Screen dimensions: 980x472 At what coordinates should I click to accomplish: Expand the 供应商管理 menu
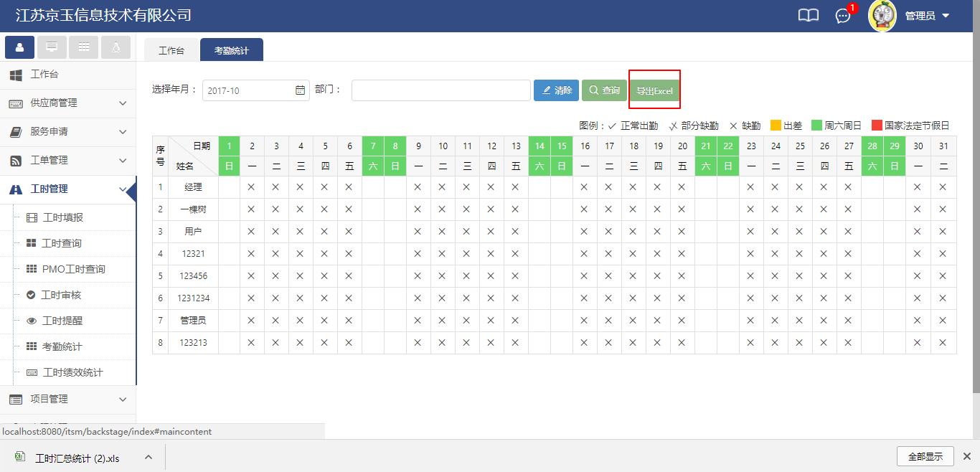67,103
